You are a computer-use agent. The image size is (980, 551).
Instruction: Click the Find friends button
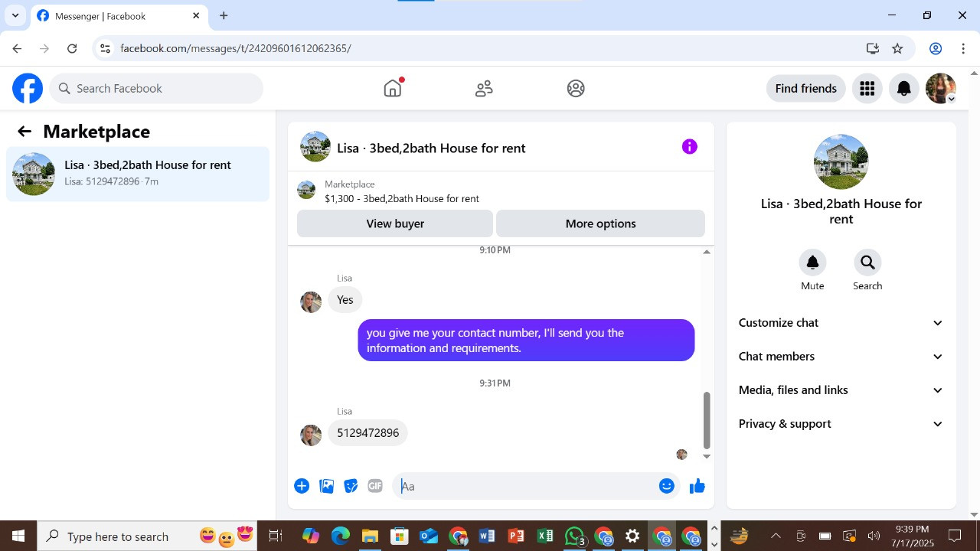[805, 89]
